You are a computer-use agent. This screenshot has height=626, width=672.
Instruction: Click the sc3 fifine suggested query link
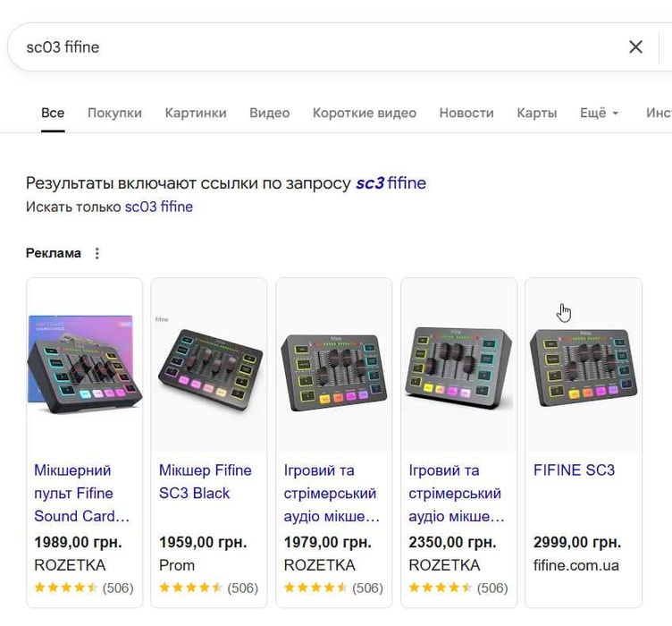point(391,183)
